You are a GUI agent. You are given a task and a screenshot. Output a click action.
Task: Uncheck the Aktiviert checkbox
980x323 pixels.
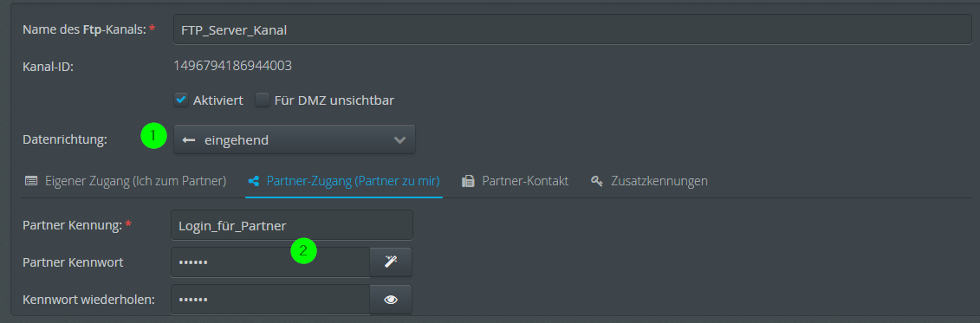click(181, 100)
